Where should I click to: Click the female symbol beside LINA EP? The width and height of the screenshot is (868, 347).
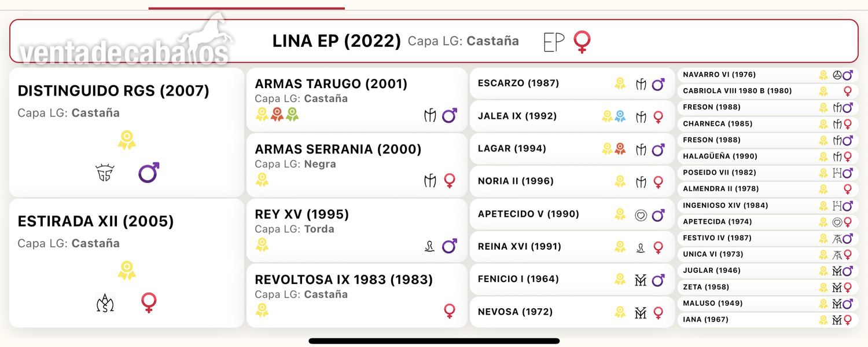pos(582,42)
